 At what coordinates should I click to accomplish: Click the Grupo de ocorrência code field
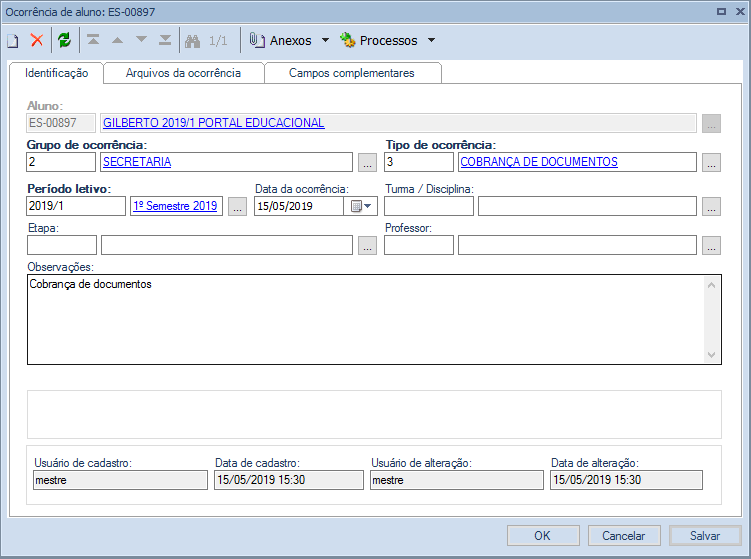(x=61, y=162)
